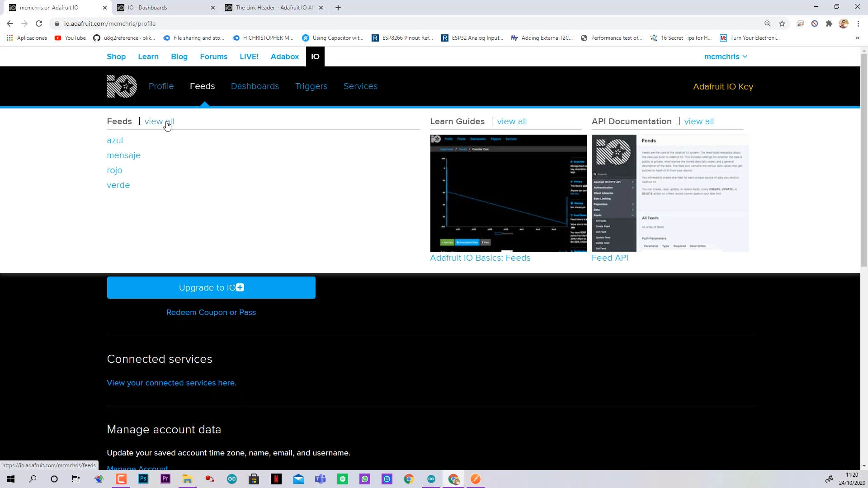
Task: Open Windows Start menu
Action: 11,479
